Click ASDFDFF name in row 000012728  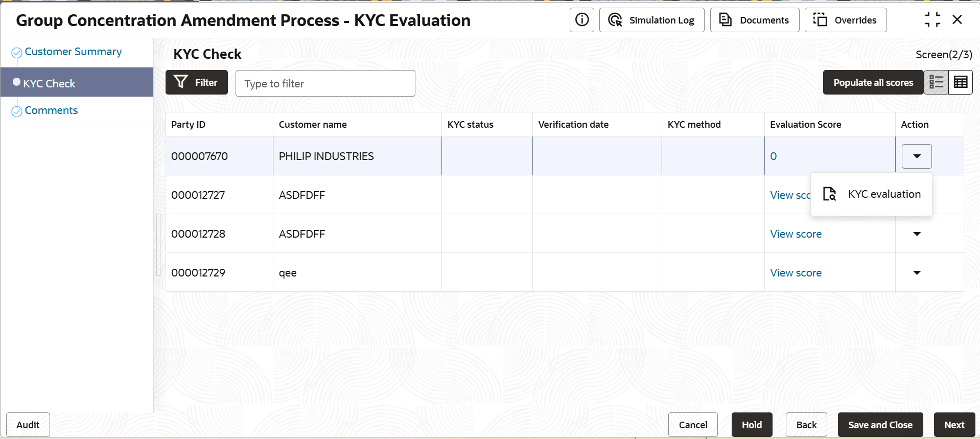click(x=301, y=234)
